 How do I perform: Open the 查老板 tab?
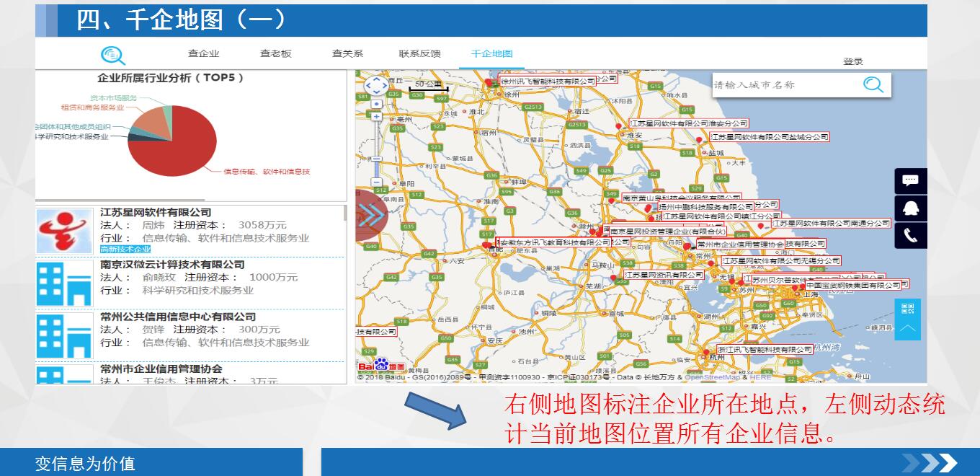pos(275,54)
